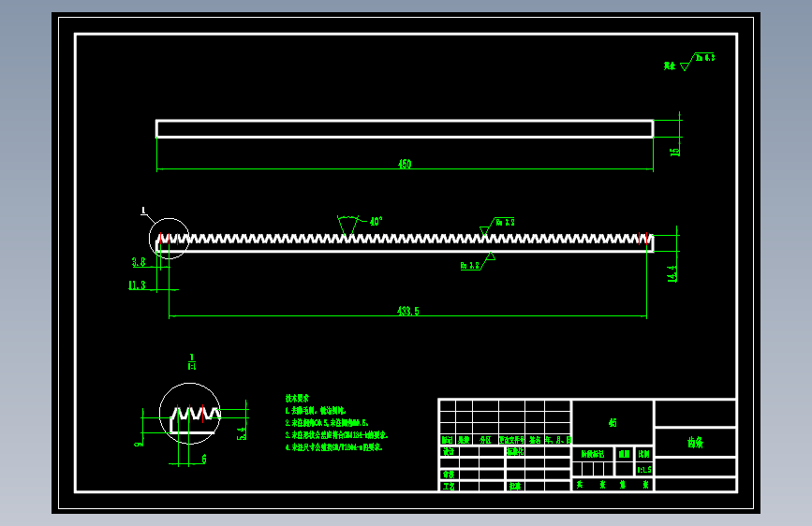
Task: Select the 9 dimension in detail view
Action: pyautogui.click(x=138, y=444)
